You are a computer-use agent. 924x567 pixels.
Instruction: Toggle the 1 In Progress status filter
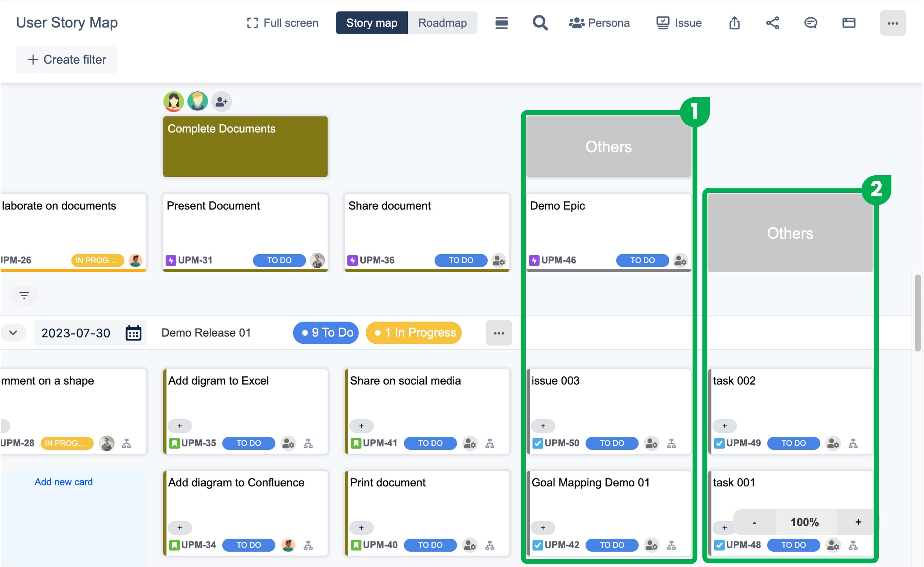(414, 333)
